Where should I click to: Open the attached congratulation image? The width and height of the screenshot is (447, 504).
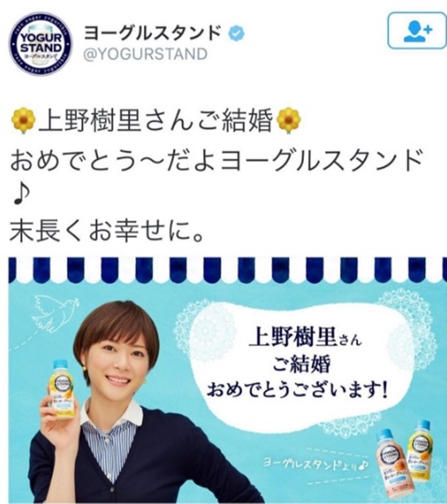tap(228, 380)
